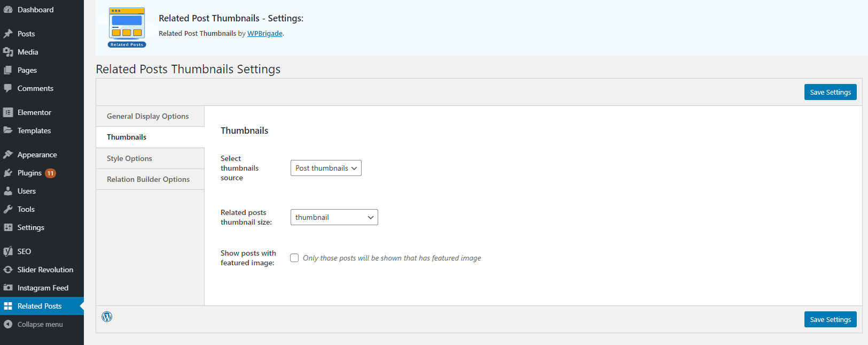Image resolution: width=868 pixels, height=345 pixels.
Task: Open the Plugins menu item
Action: [42, 173]
